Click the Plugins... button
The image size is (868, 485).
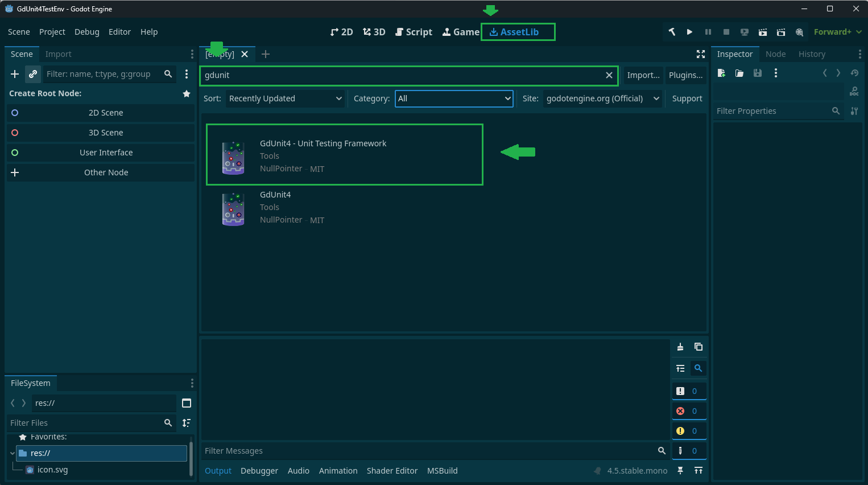pyautogui.click(x=685, y=75)
